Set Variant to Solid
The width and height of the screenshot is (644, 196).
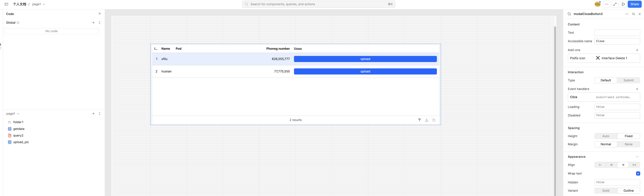pyautogui.click(x=606, y=191)
